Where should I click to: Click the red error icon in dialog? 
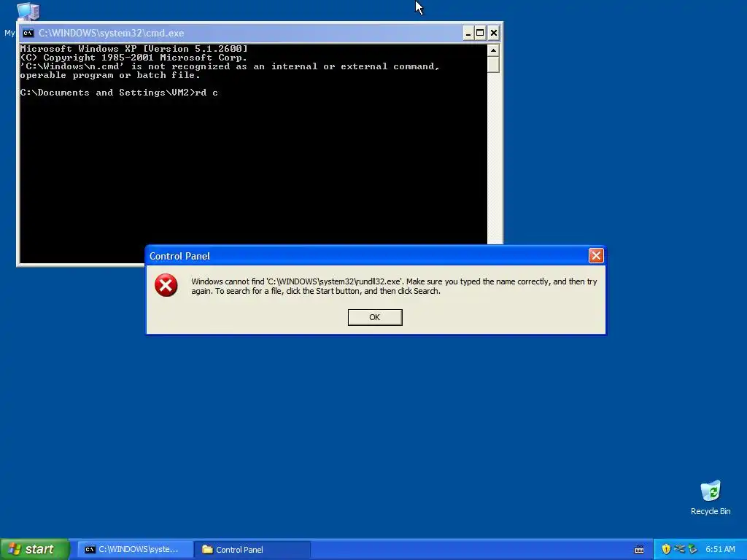click(x=166, y=285)
